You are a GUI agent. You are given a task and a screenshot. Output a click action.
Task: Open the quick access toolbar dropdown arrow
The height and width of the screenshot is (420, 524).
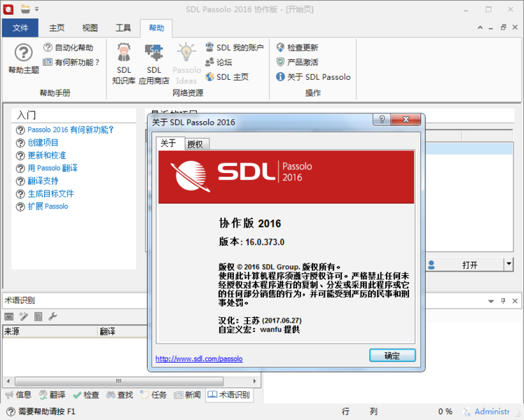(36, 9)
